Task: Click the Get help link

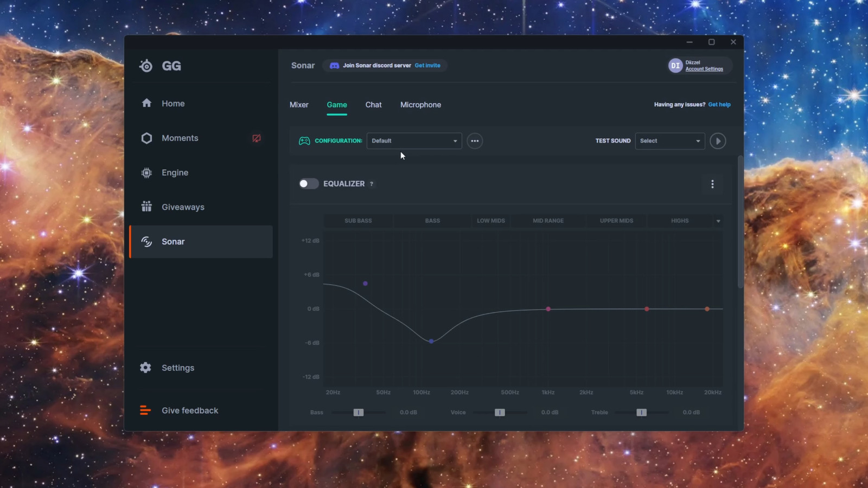Action: (719, 105)
